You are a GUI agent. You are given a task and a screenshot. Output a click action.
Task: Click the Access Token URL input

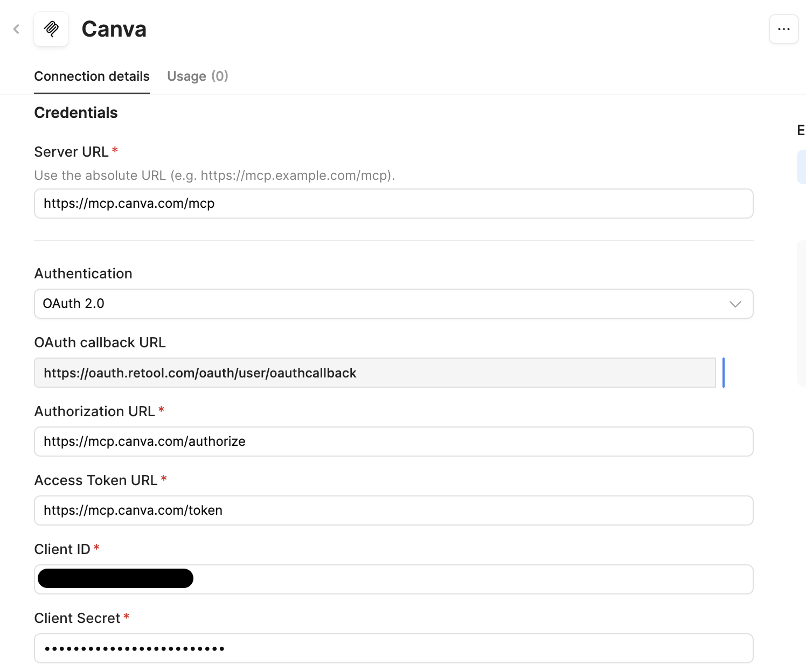click(393, 510)
